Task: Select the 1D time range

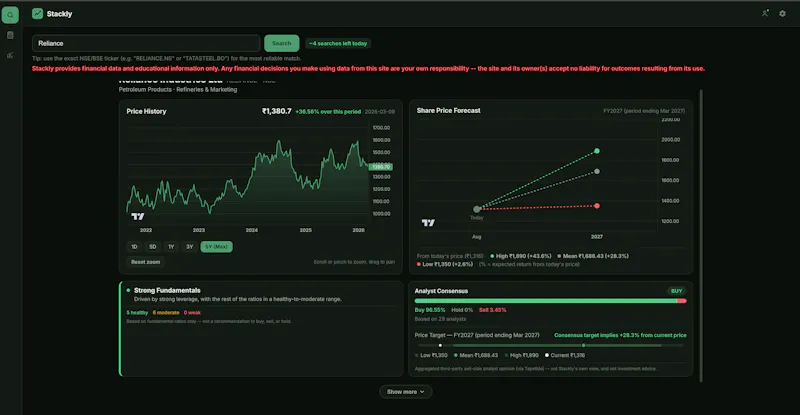Action: (x=134, y=247)
